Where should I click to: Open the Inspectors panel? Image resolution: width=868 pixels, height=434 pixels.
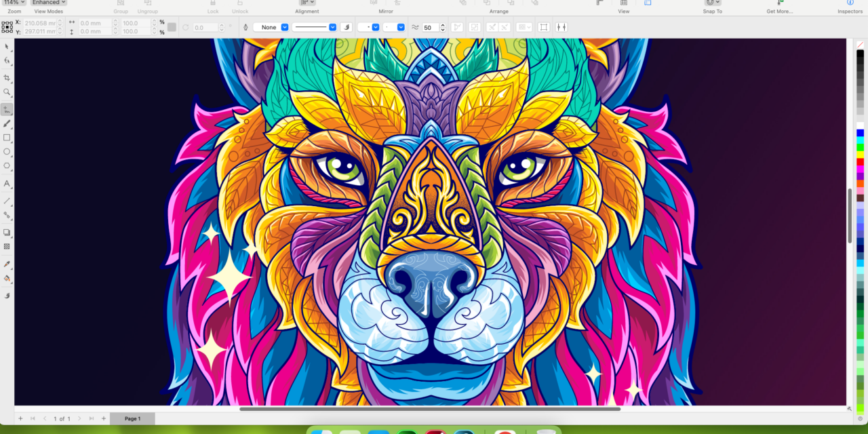click(850, 7)
